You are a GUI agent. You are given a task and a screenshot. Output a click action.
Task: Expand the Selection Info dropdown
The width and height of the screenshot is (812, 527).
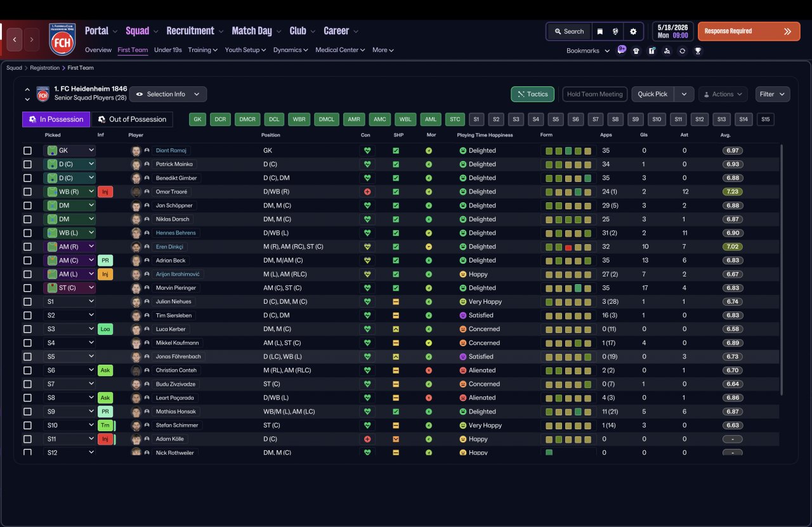point(168,94)
